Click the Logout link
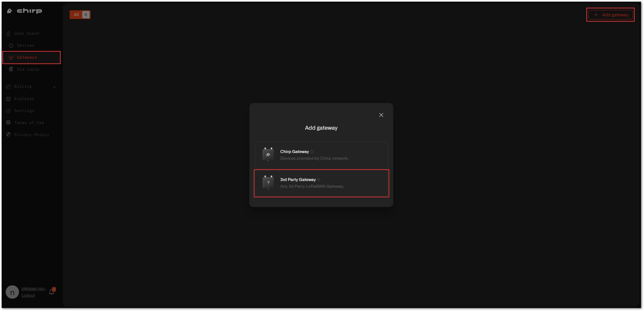 coord(28,296)
